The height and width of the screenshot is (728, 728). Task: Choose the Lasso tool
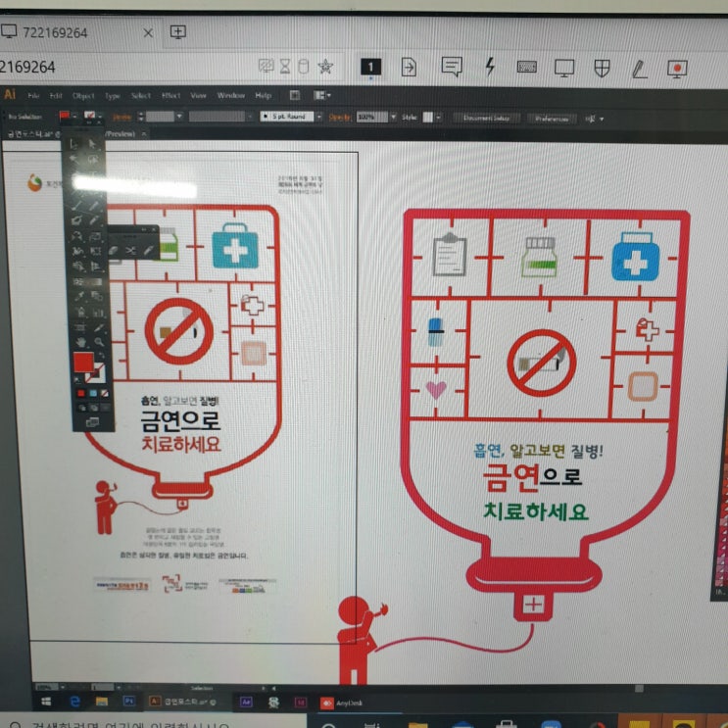tap(92, 160)
